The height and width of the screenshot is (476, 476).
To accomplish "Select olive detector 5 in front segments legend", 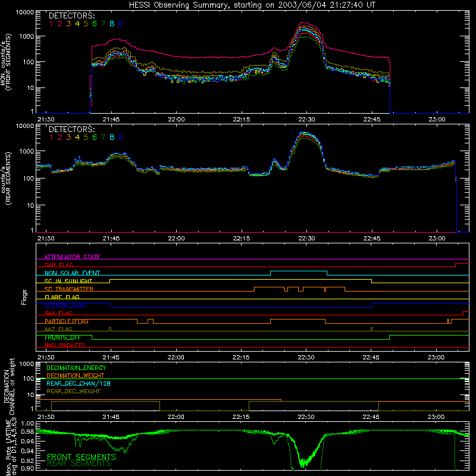I will tap(86, 24).
